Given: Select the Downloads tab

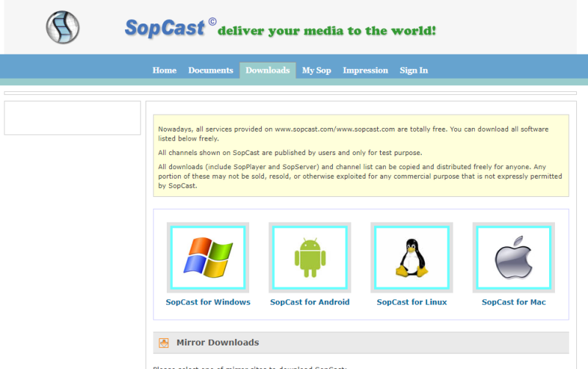Looking at the screenshot, I should [x=268, y=70].
